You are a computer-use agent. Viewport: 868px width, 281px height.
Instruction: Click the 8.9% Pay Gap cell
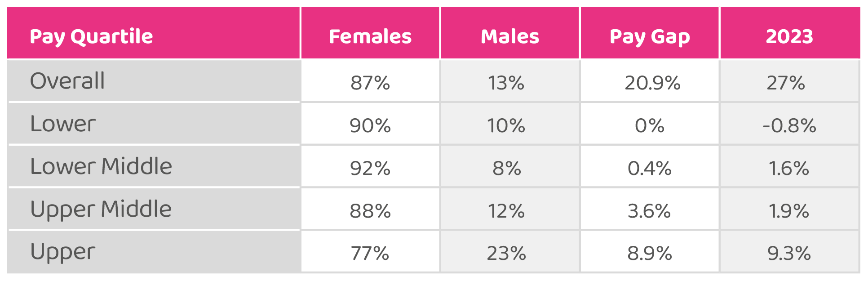tap(650, 254)
